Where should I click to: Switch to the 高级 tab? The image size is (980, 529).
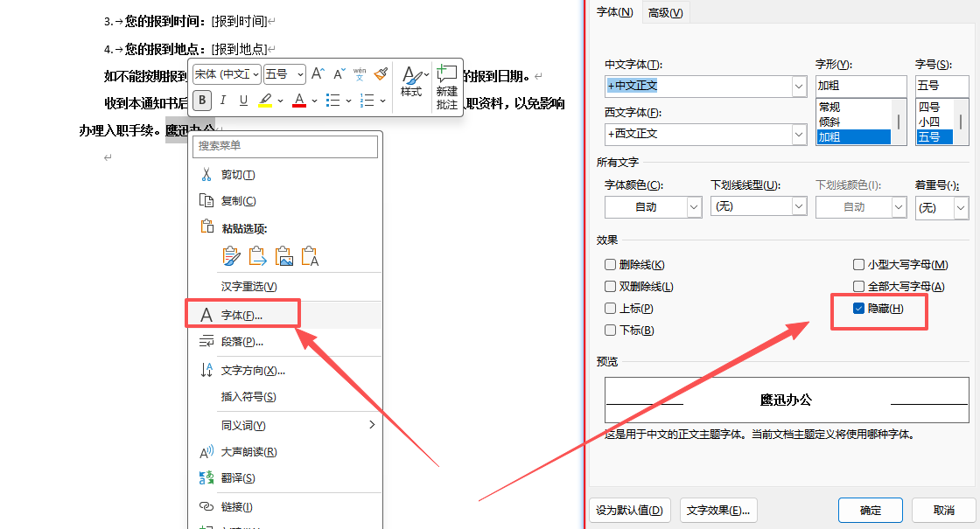point(664,12)
